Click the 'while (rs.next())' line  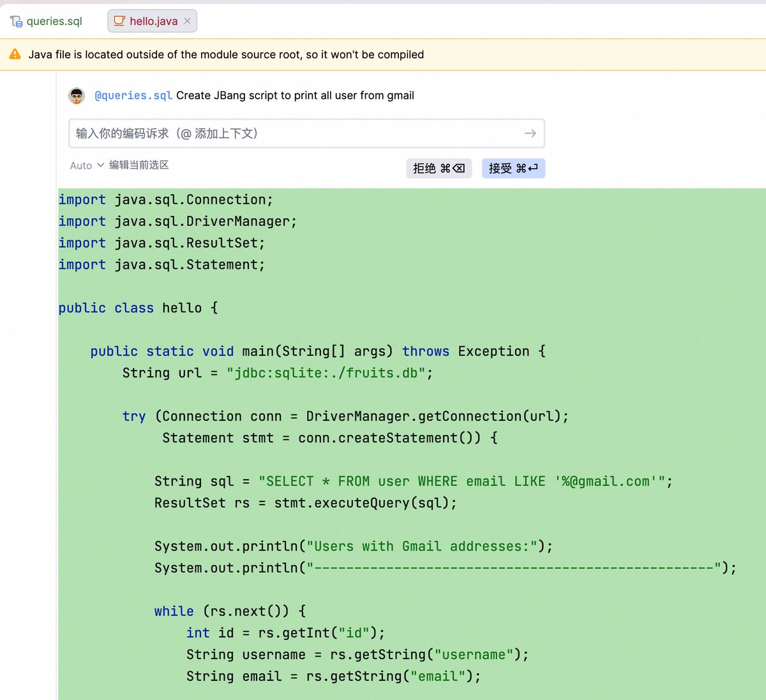coord(230,611)
